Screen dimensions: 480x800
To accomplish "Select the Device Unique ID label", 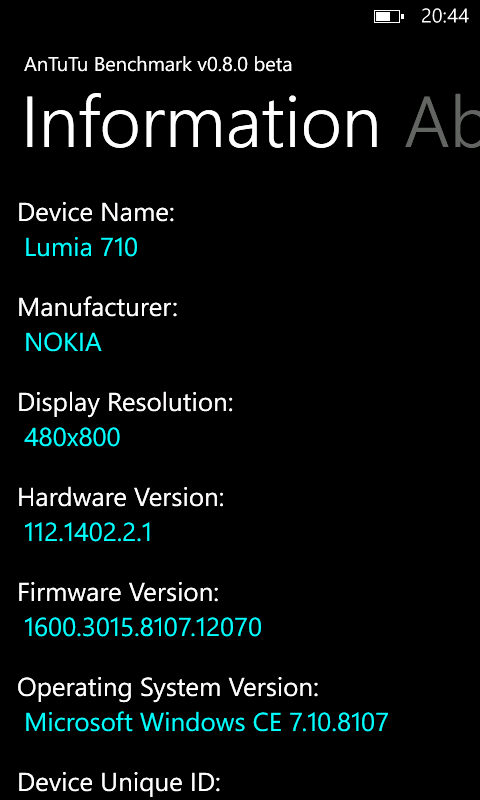I will pyautogui.click(x=119, y=783).
